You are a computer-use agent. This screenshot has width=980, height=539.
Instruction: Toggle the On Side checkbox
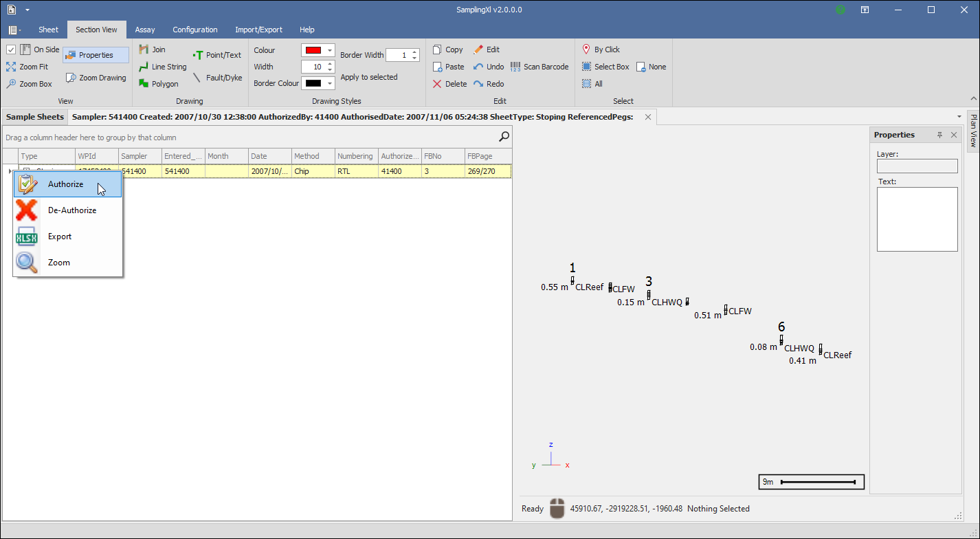[11, 49]
